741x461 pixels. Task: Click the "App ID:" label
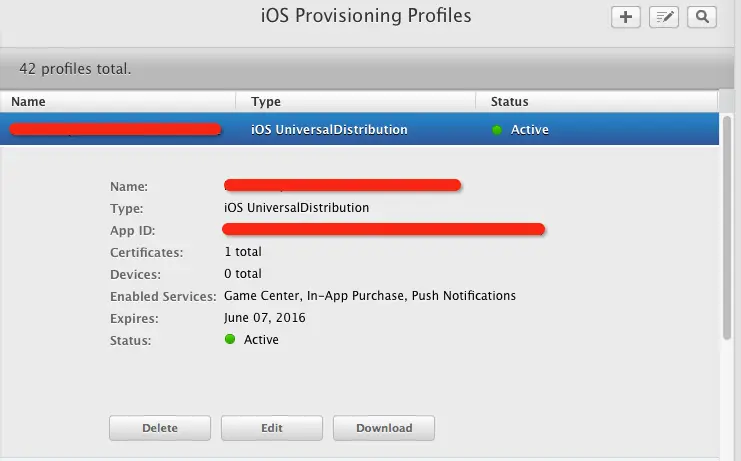132,230
